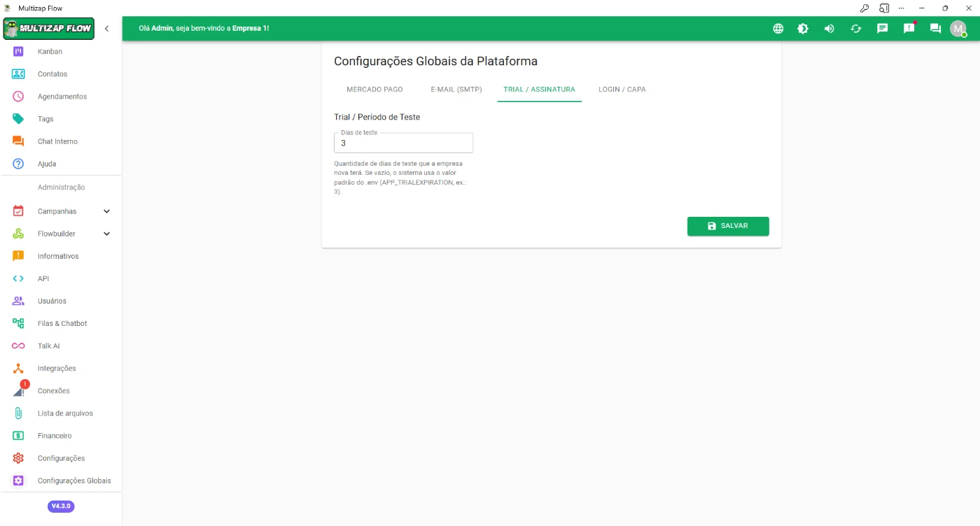Image resolution: width=980 pixels, height=526 pixels.
Task: Expand the Flowbuilder submenu arrow
Action: coord(106,234)
